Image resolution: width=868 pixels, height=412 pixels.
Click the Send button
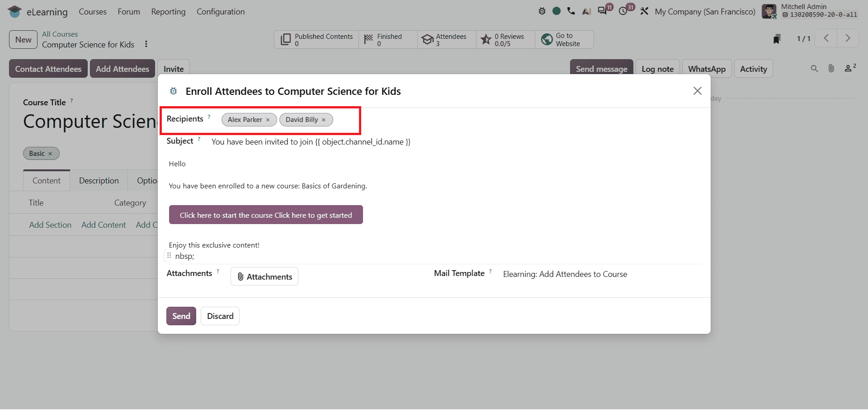pyautogui.click(x=181, y=316)
